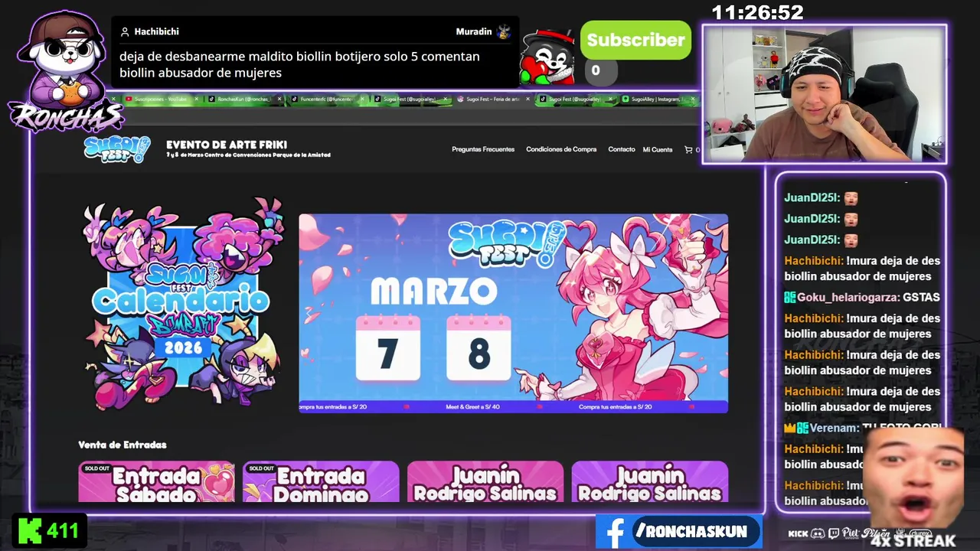
Task: Click the Muradin name in alert box
Action: tap(474, 32)
